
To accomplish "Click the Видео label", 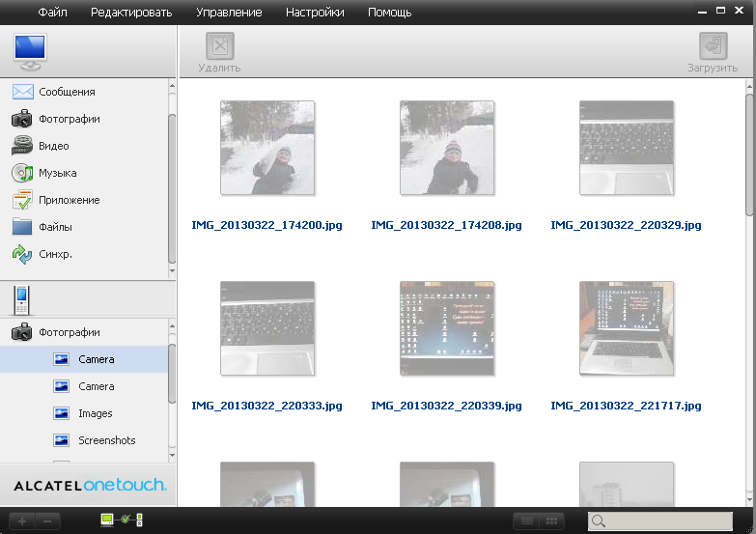I will [x=54, y=146].
